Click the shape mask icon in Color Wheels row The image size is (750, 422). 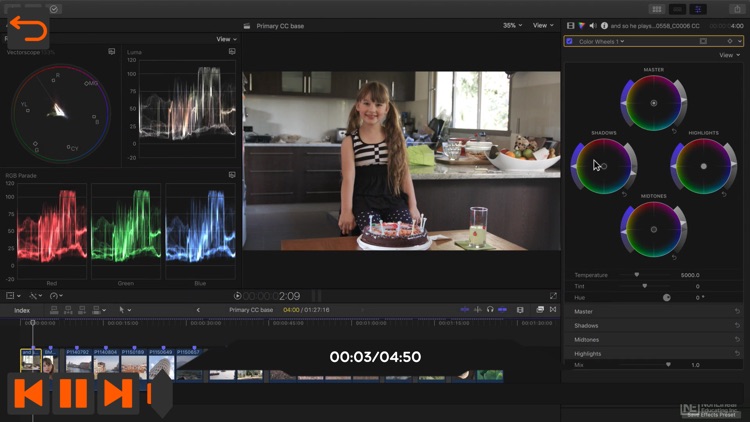click(703, 42)
